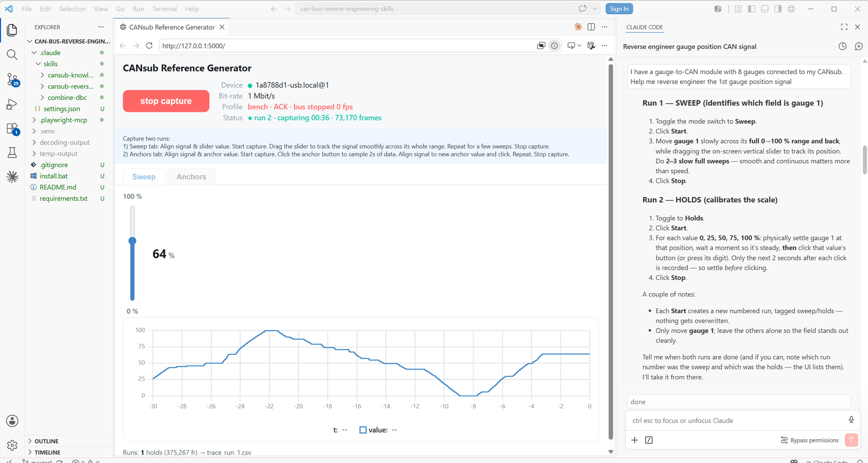Toggle Bypass permissions mode
The height and width of the screenshot is (463, 868).
[809, 440]
